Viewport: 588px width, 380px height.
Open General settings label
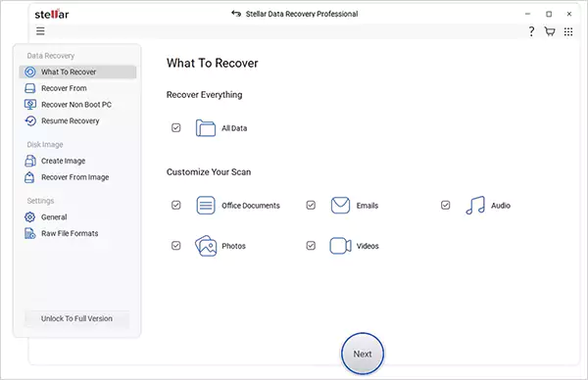(54, 217)
